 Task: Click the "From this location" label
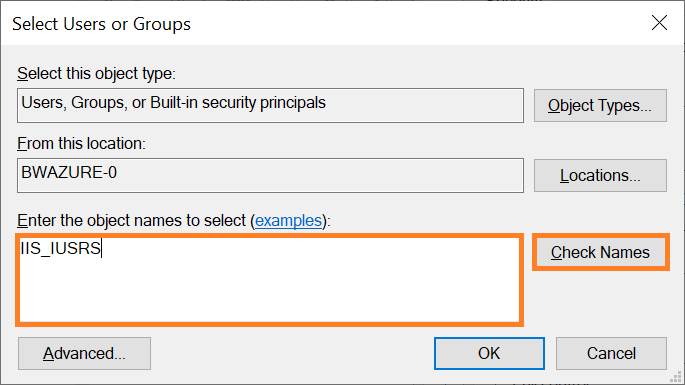click(81, 143)
